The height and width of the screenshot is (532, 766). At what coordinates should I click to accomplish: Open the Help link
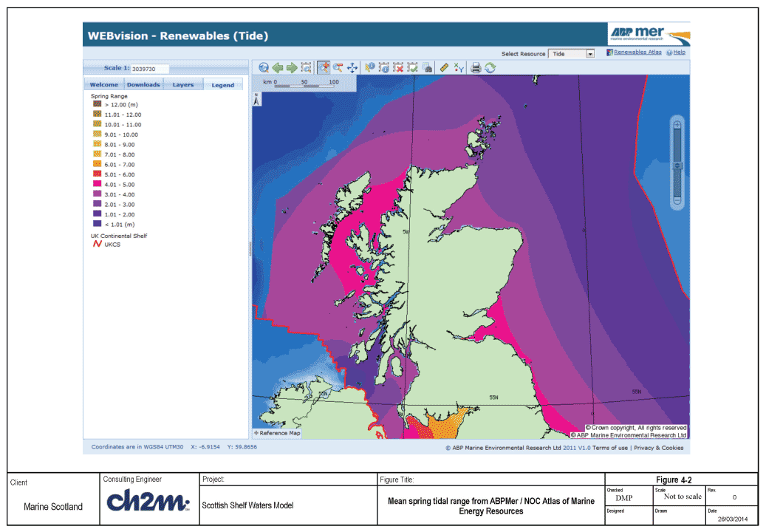click(679, 52)
